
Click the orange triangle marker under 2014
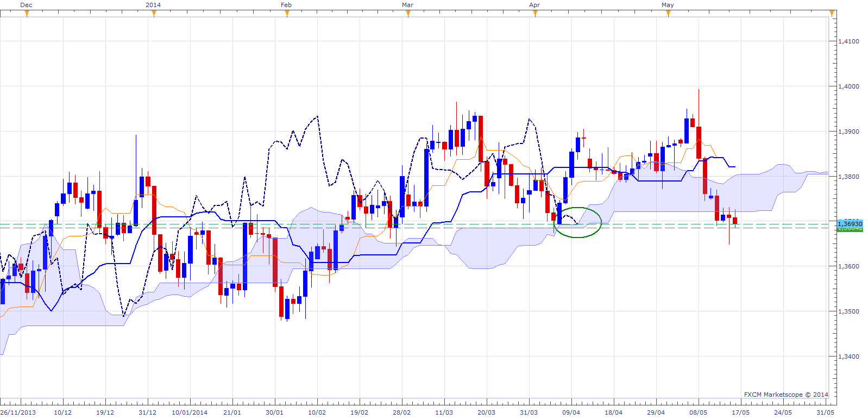pos(154,14)
